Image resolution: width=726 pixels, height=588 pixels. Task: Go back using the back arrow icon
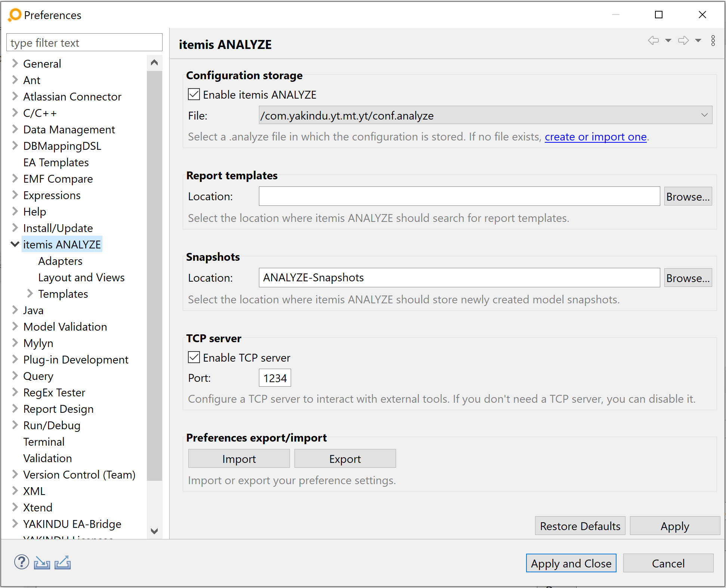[654, 40]
